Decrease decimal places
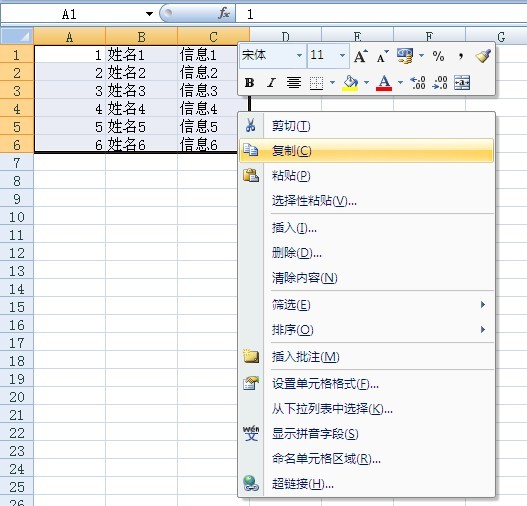527x506 pixels. (440, 82)
